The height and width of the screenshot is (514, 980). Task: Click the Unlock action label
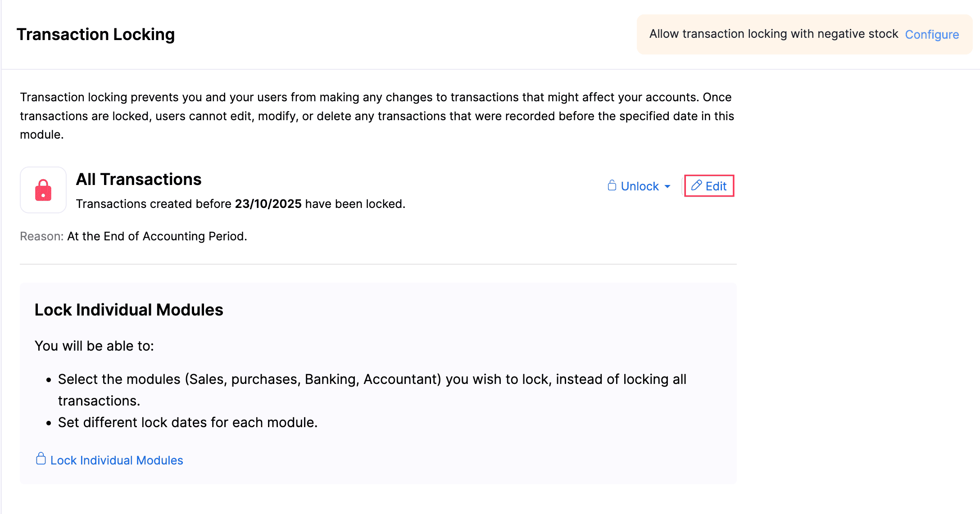pos(640,186)
